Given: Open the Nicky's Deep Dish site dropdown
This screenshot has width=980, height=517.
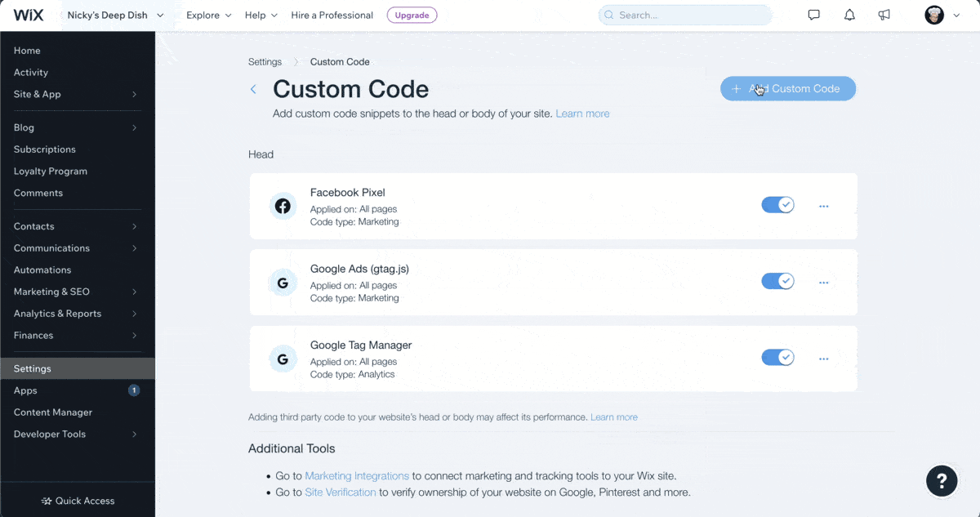Looking at the screenshot, I should [115, 15].
